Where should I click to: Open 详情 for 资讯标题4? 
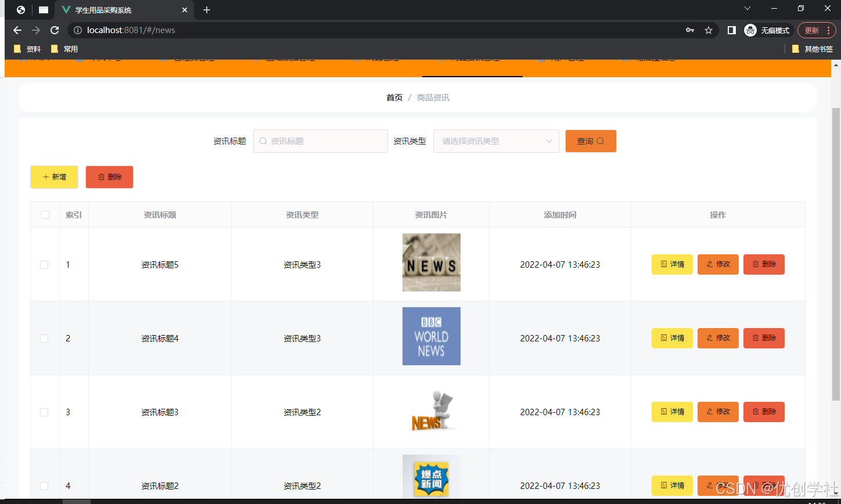pos(672,338)
